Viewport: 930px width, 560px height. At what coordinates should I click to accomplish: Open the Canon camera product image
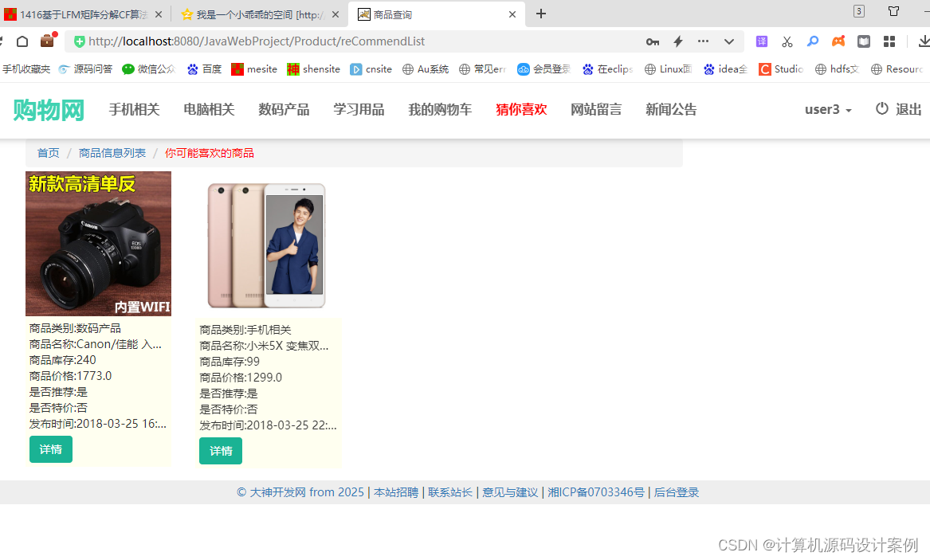click(x=99, y=244)
